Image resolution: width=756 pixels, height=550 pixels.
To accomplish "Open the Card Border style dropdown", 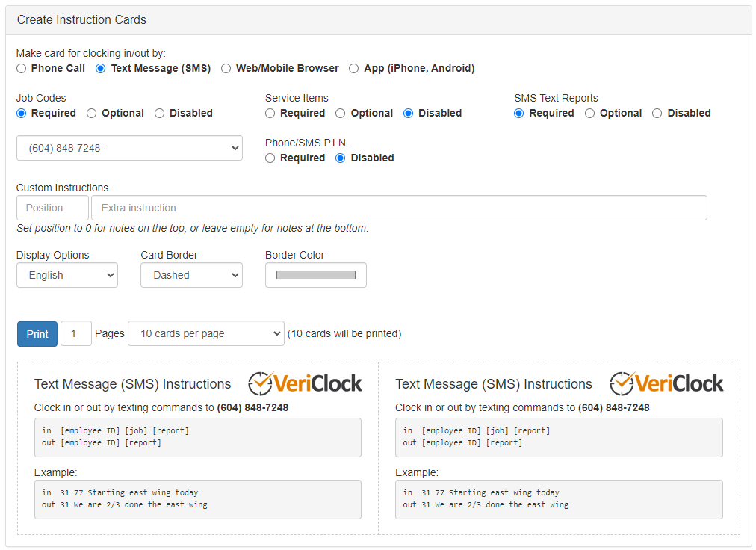I will coord(191,275).
